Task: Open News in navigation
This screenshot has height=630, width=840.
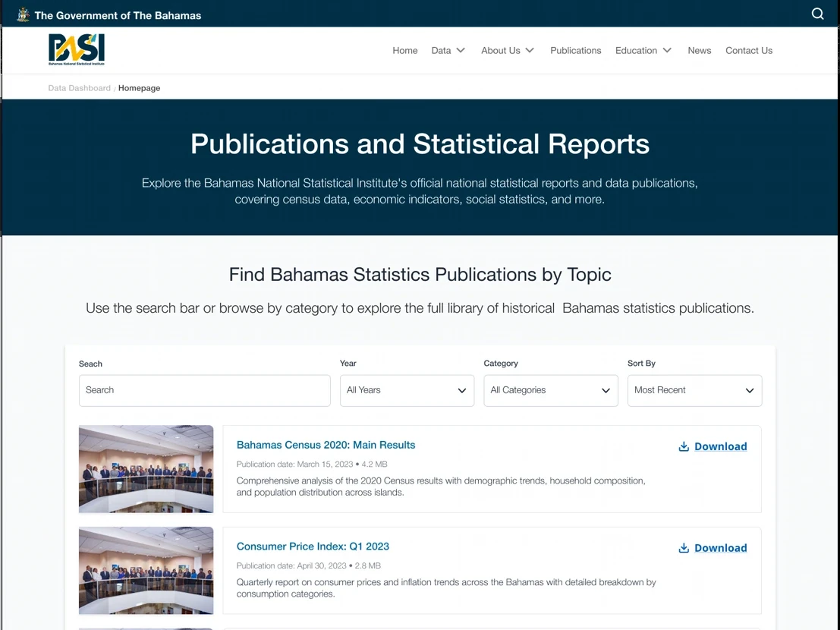Action: pyautogui.click(x=700, y=50)
